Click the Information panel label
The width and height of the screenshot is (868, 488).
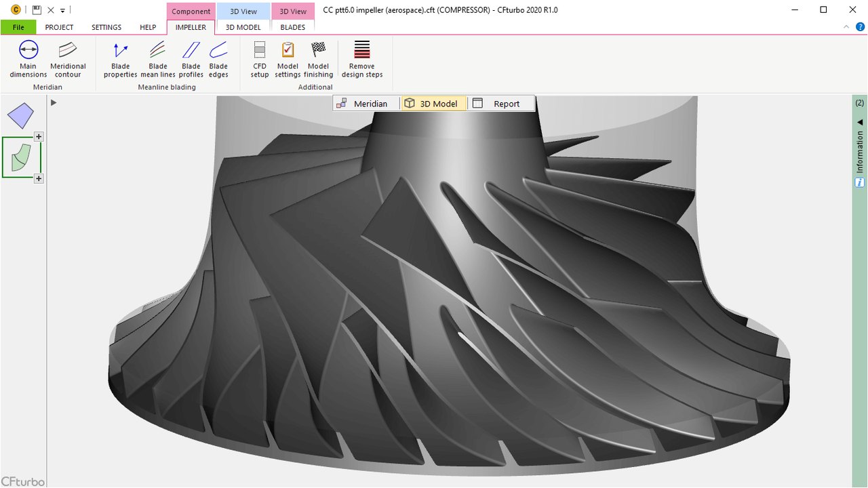click(860, 152)
